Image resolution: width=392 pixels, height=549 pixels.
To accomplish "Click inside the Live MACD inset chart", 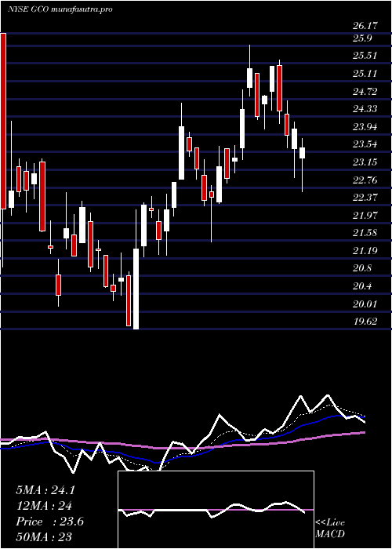I will pos(216,510).
